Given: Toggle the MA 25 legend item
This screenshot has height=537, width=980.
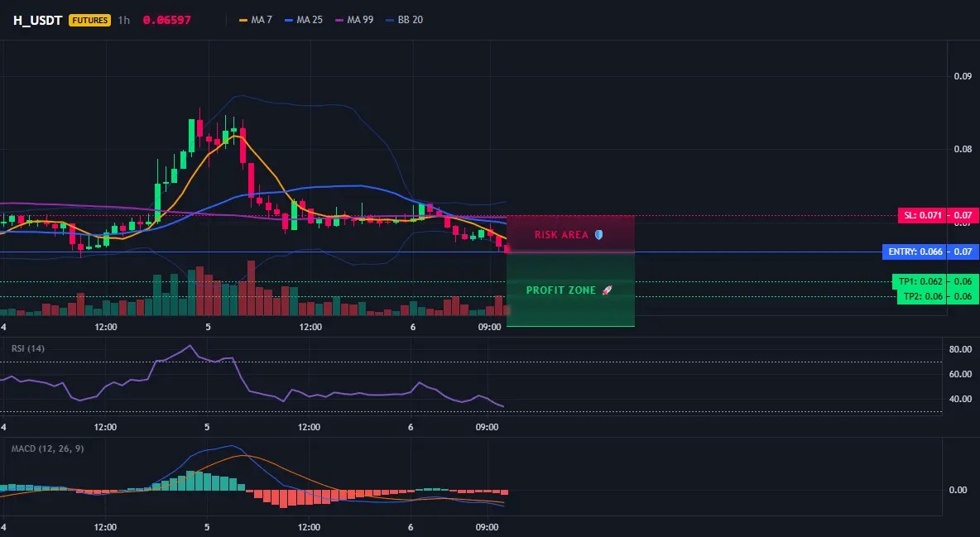Looking at the screenshot, I should (x=304, y=20).
